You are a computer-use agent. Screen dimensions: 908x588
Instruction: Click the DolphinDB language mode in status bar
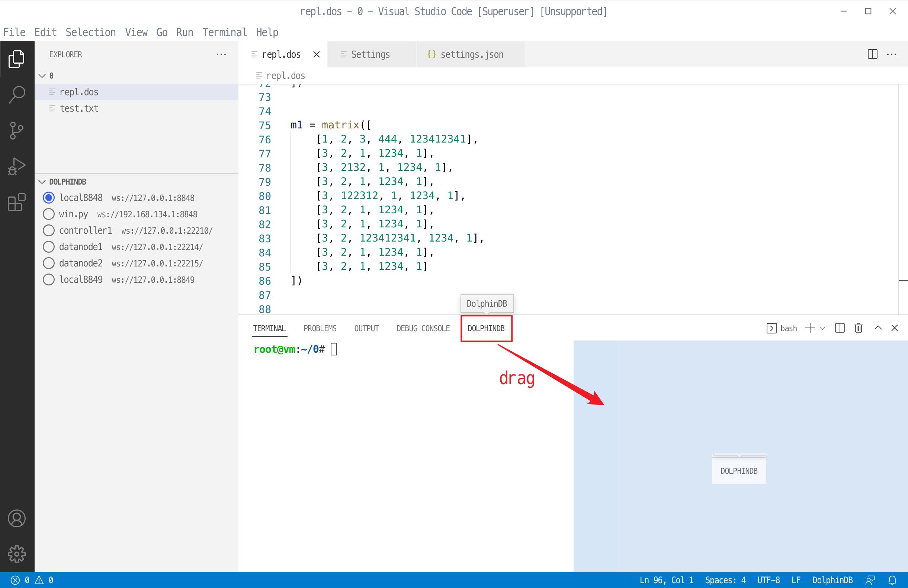832,580
